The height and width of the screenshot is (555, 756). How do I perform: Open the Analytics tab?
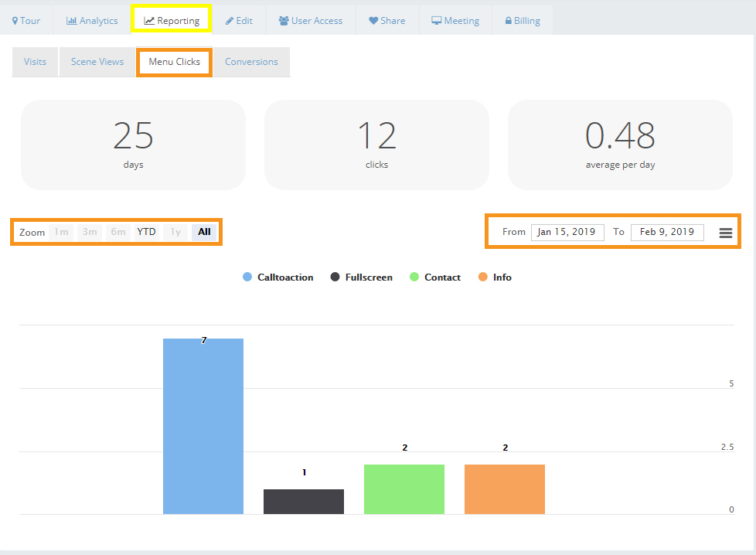coord(92,21)
